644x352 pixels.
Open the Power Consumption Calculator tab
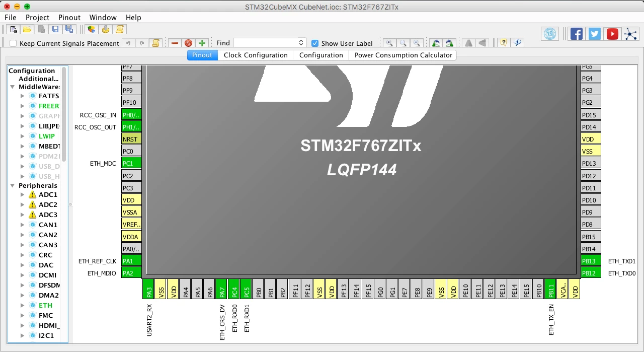point(403,55)
